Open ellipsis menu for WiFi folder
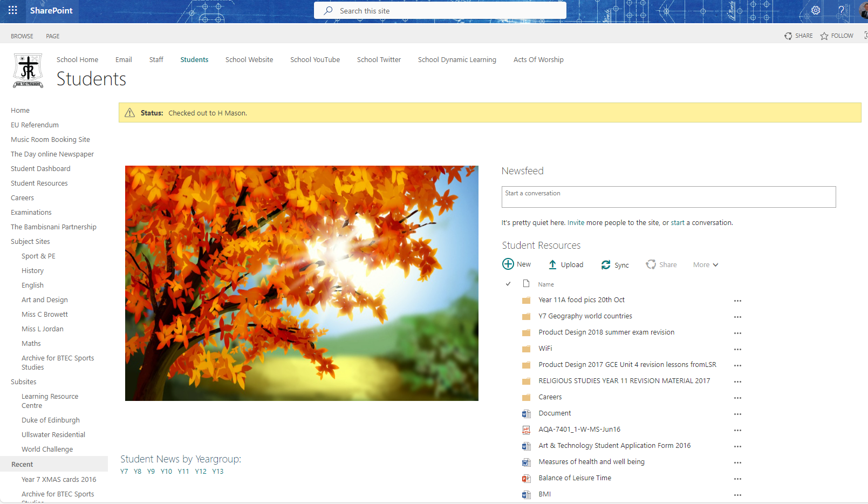This screenshot has height=504, width=868. (737, 349)
